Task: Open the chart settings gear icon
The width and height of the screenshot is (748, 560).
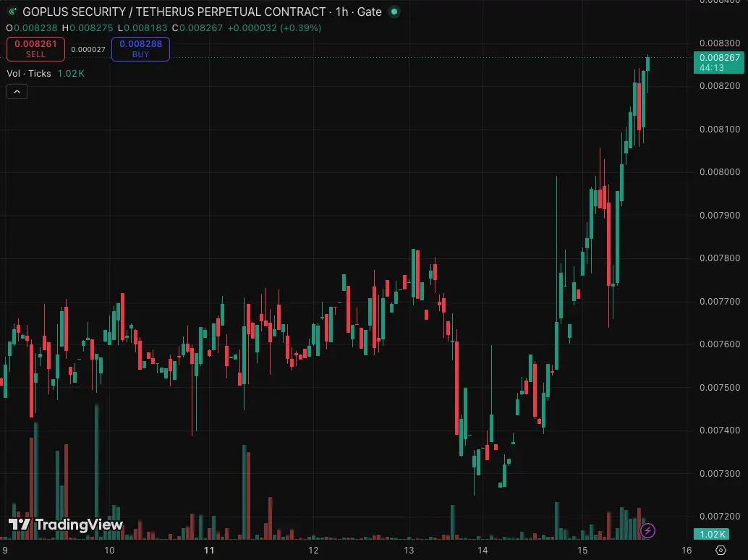Action: [721, 550]
